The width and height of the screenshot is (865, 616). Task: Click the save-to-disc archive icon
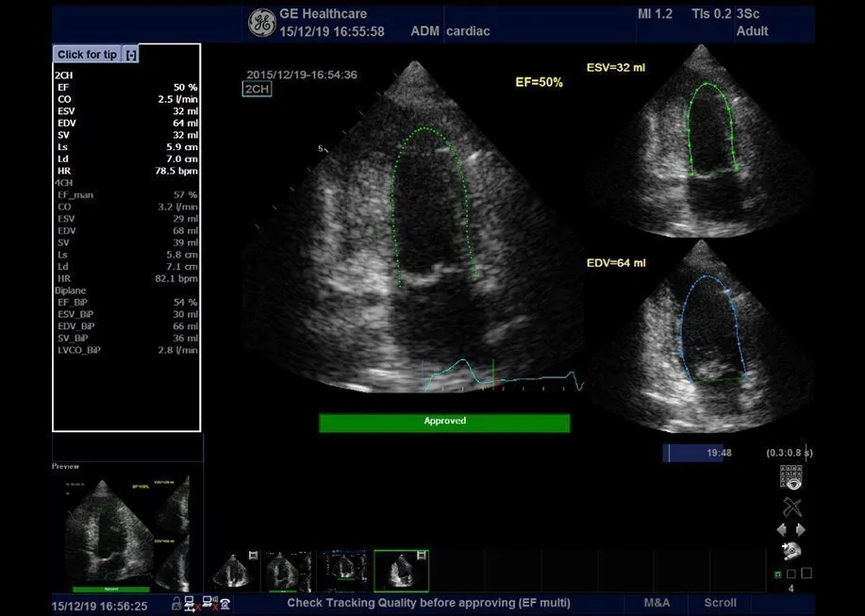pyautogui.click(x=791, y=551)
